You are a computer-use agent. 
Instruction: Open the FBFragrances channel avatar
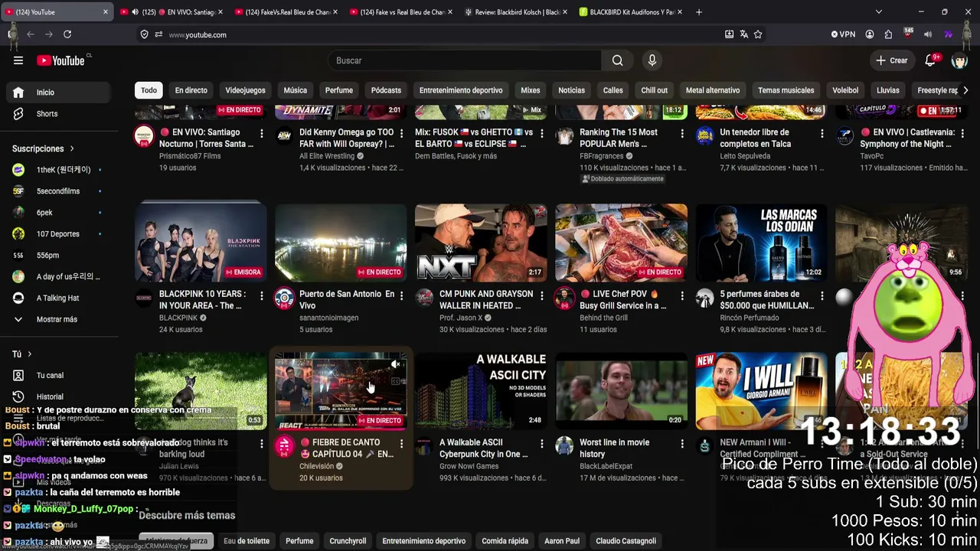point(564,136)
